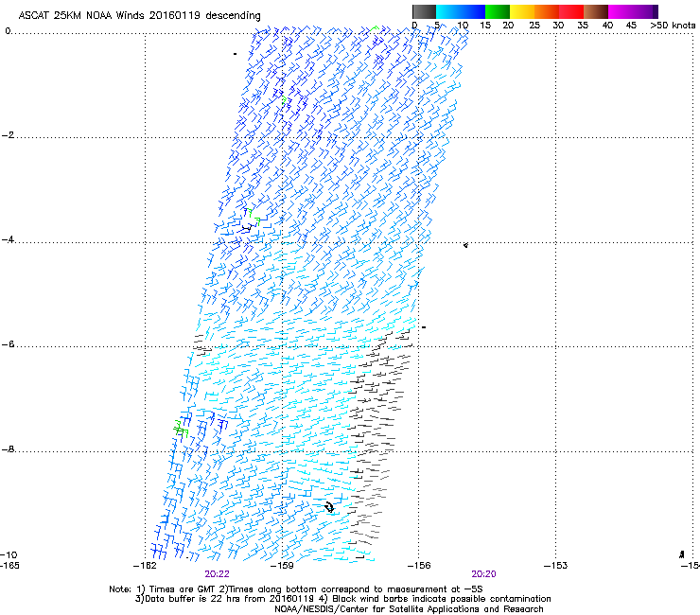Click the green wind barbs near -3.5 latitude

click(254, 217)
